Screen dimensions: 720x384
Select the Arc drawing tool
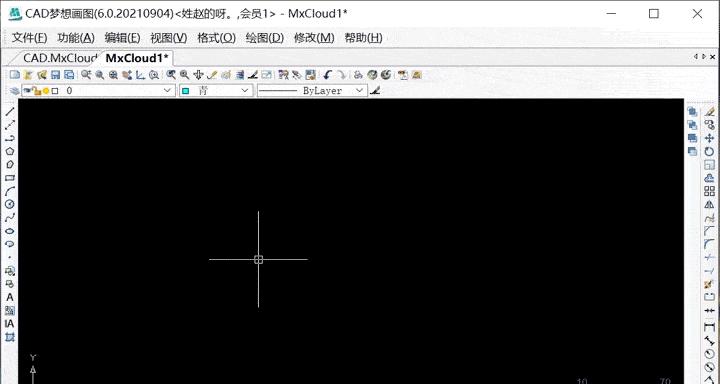[10, 191]
